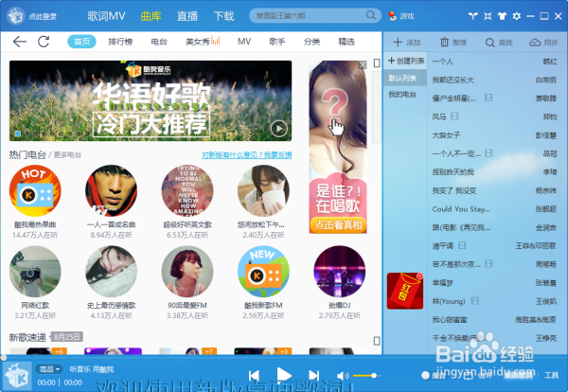Skip to the next track
This screenshot has height=392, width=568.
313,376
